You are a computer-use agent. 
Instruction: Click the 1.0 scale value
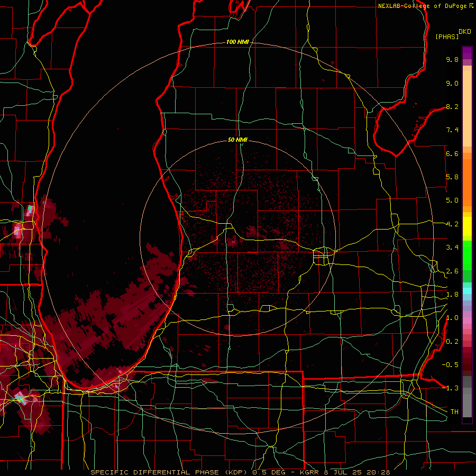tap(452, 318)
